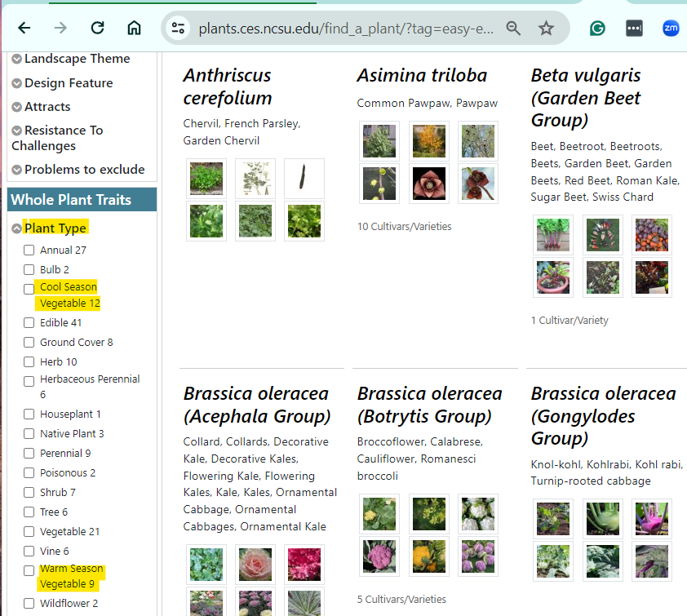687x616 pixels.
Task: Check the Bulb 2 checkbox
Action: (x=29, y=269)
